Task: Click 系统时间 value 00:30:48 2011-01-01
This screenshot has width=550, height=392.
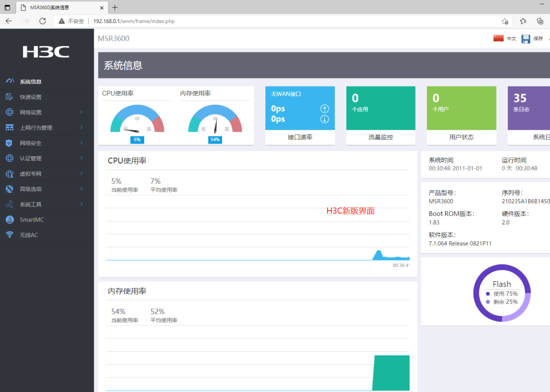Action: pyautogui.click(x=455, y=169)
